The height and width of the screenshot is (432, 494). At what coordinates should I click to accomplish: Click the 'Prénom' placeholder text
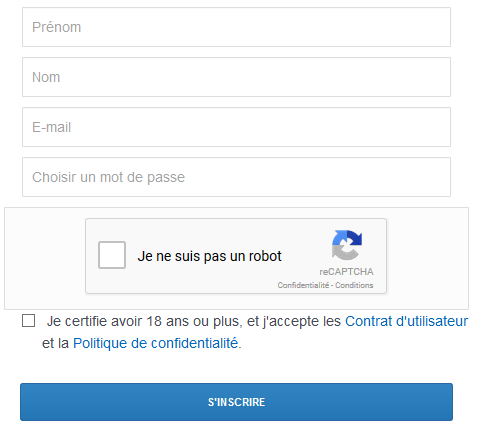(56, 27)
